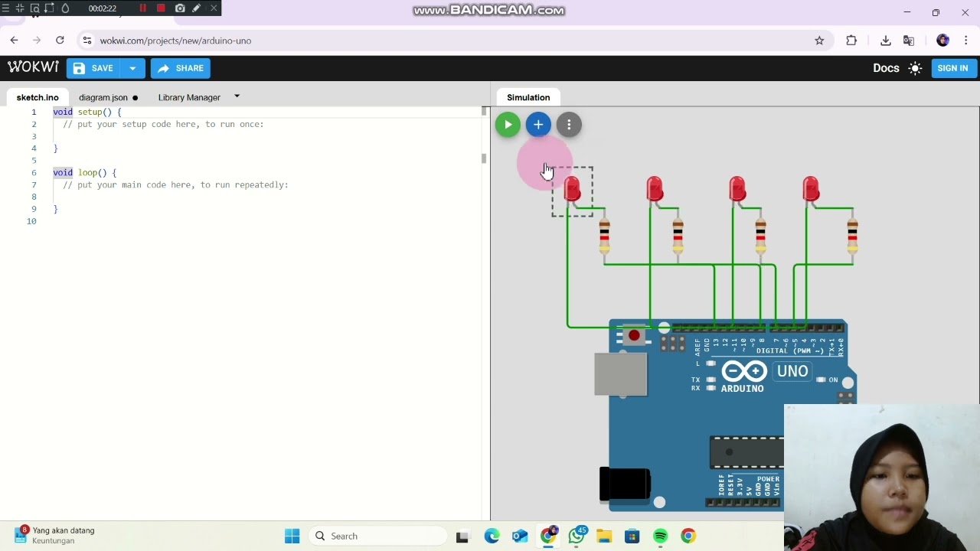Start the simulation with the green play button
980x551 pixels.
(508, 125)
